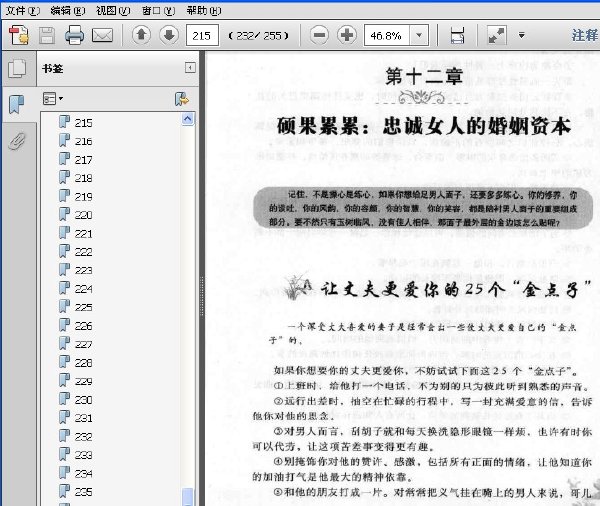This screenshot has width=600, height=506.
Task: Open the 视图 (View) menu
Action: pos(113,11)
